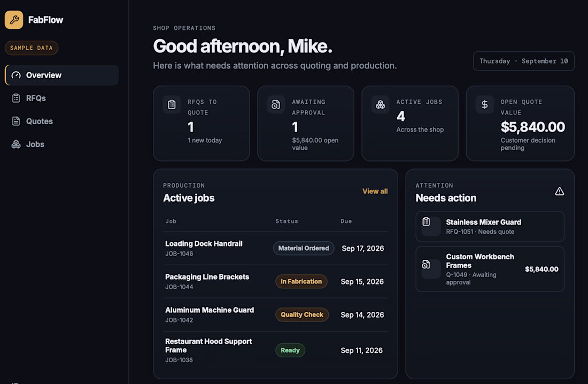Viewport: 588px width, 384px height.
Task: Click the Due column header
Action: click(x=346, y=221)
